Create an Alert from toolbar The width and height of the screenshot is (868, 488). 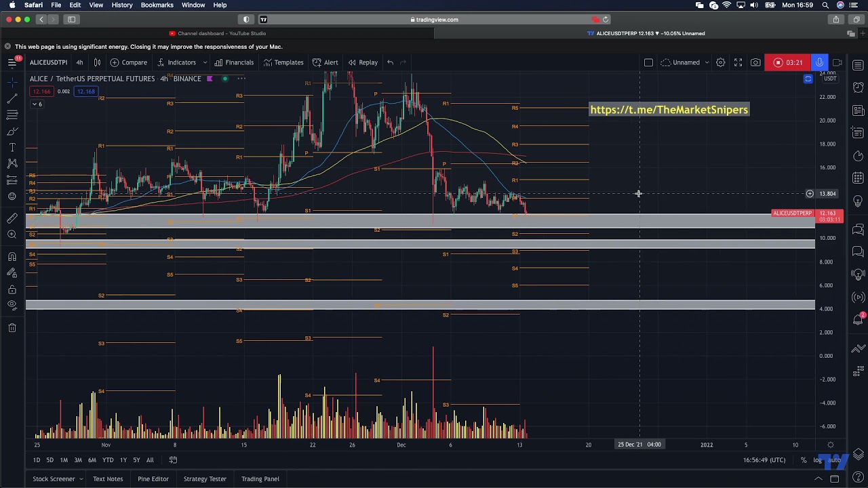(x=325, y=62)
